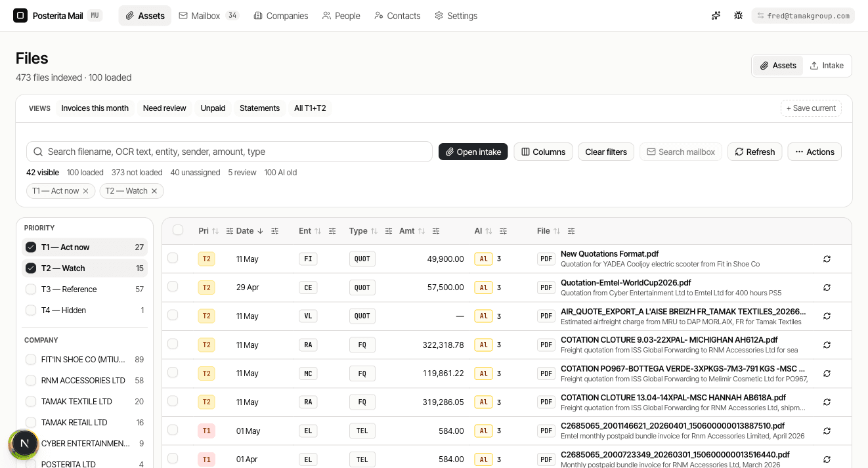Apply the Unpaid view
The width and height of the screenshot is (868, 468).
[213, 108]
